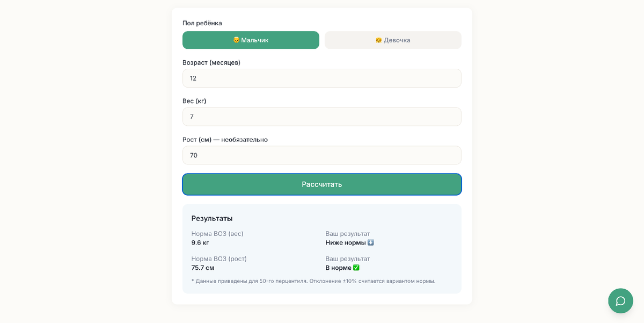Click the girl emoji on Девочка button
This screenshot has height=323, width=644.
(x=379, y=40)
